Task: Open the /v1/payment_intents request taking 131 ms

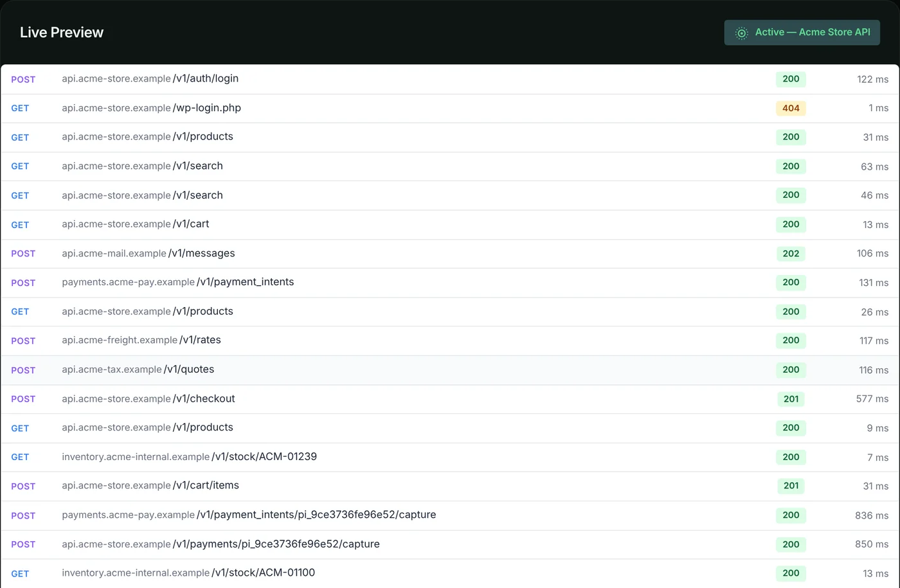Action: (450, 283)
